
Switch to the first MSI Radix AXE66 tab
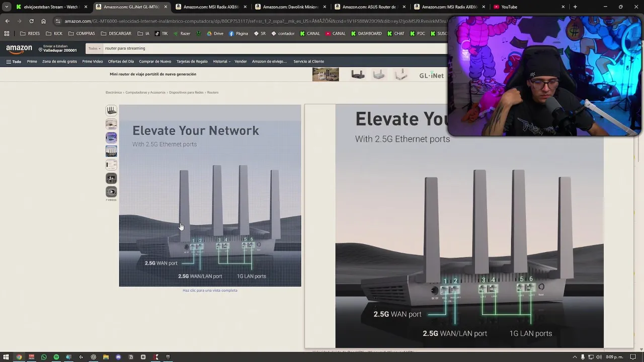pos(210,7)
